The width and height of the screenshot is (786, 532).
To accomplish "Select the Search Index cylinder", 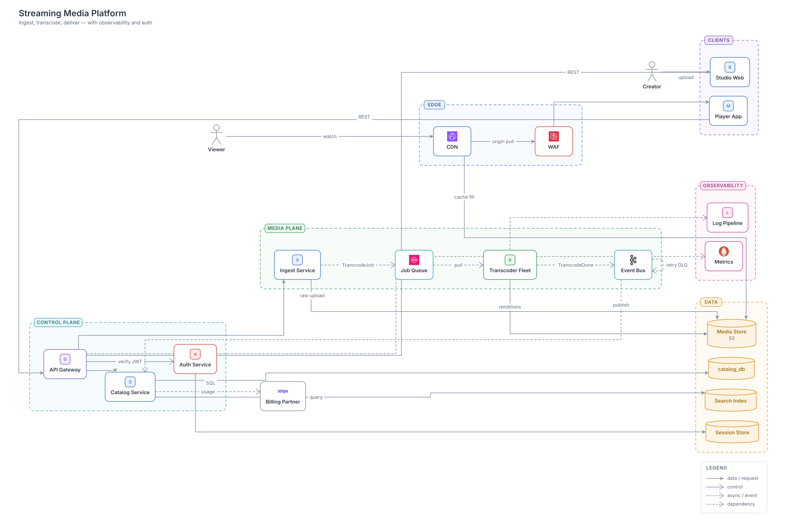I will pyautogui.click(x=730, y=400).
